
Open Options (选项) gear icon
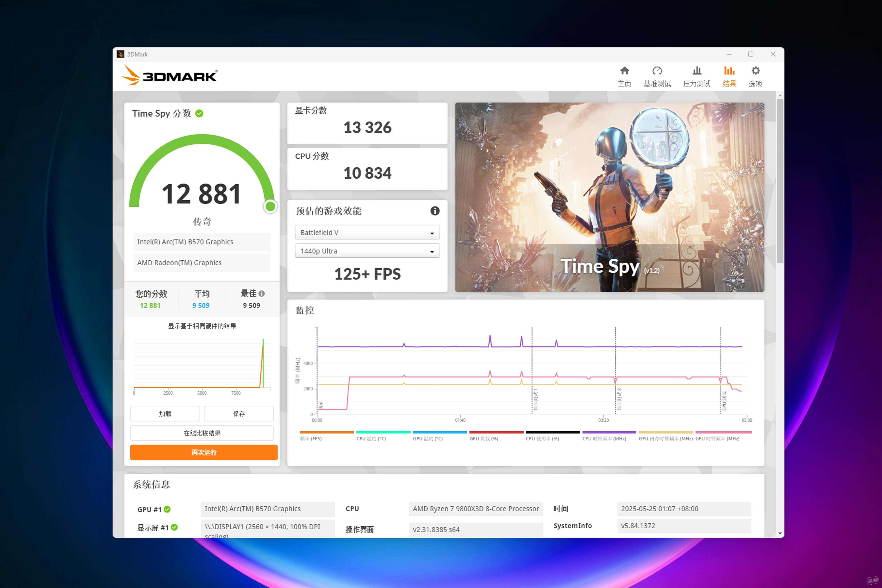click(755, 71)
